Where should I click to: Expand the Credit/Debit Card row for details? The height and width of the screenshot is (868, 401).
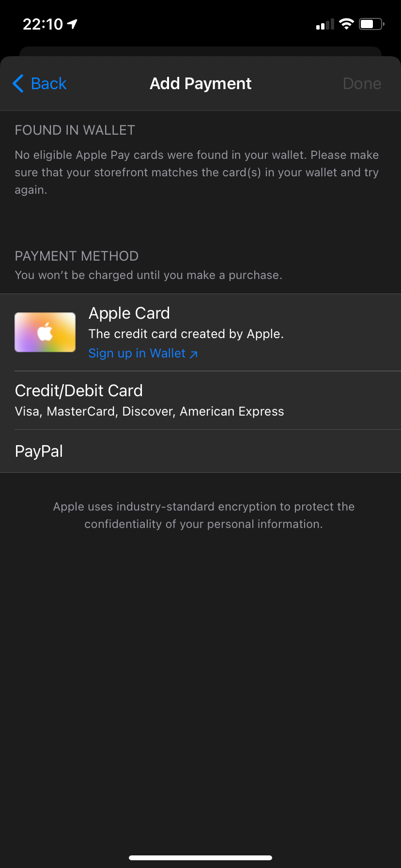point(200,400)
